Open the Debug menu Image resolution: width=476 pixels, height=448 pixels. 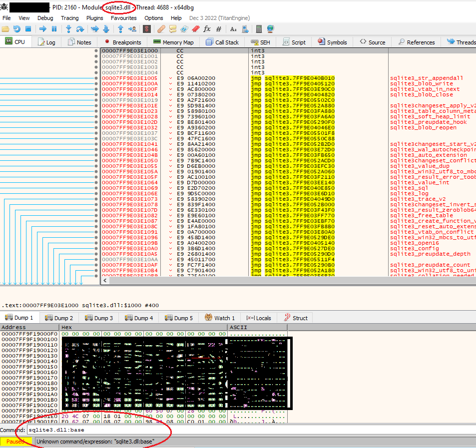point(45,18)
